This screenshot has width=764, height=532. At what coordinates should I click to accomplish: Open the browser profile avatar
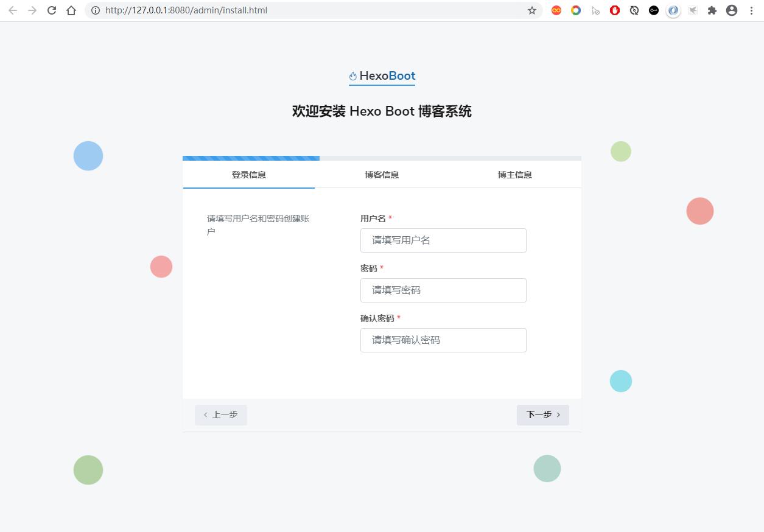732,10
